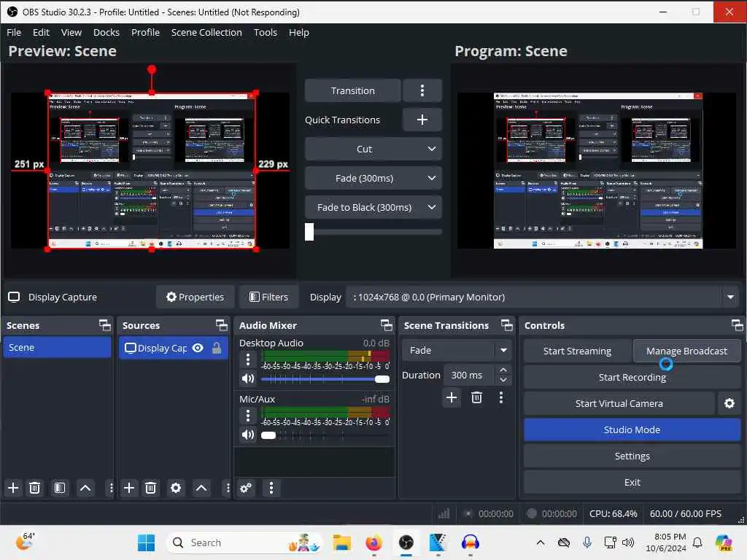Click the transition T-bar slider
747x560 pixels.
[373, 232]
